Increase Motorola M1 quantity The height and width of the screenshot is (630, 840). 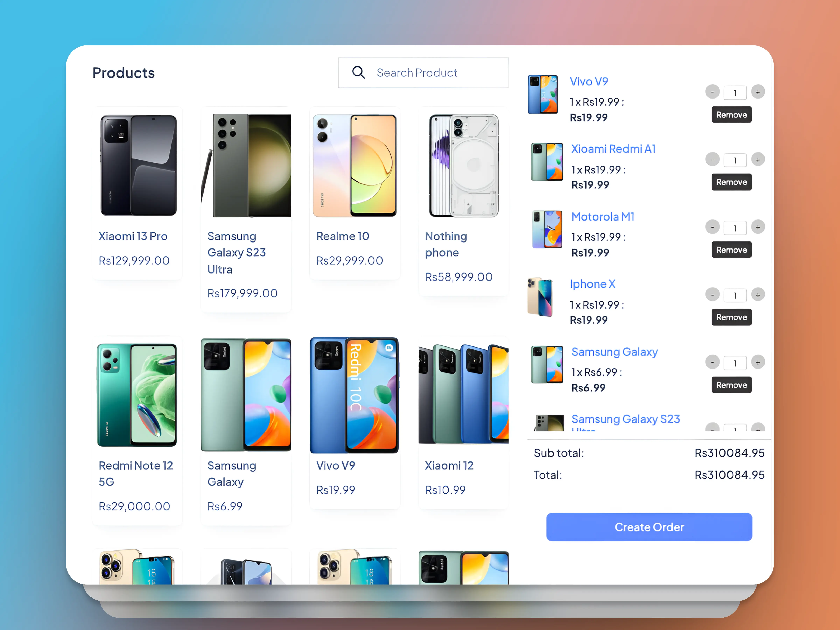click(758, 227)
